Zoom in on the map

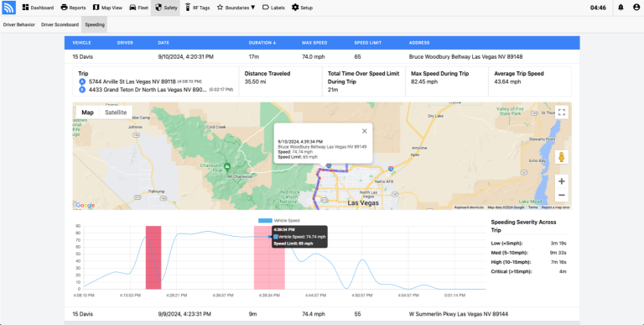(562, 181)
